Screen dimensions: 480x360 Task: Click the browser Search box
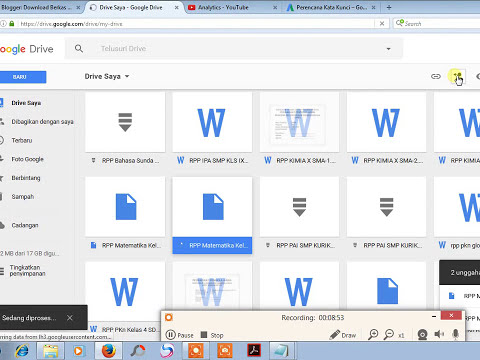[437, 24]
